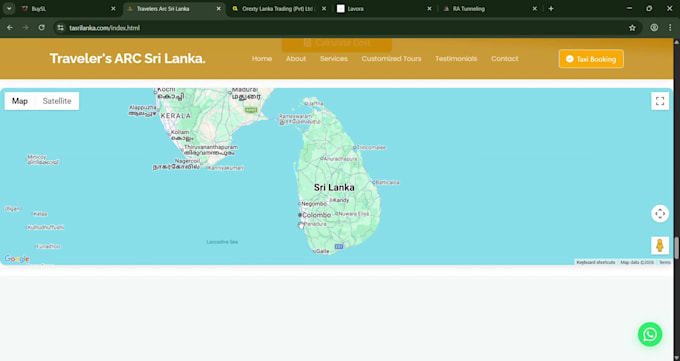The height and width of the screenshot is (361, 680).
Task: Open the map Terms link
Action: (x=664, y=263)
